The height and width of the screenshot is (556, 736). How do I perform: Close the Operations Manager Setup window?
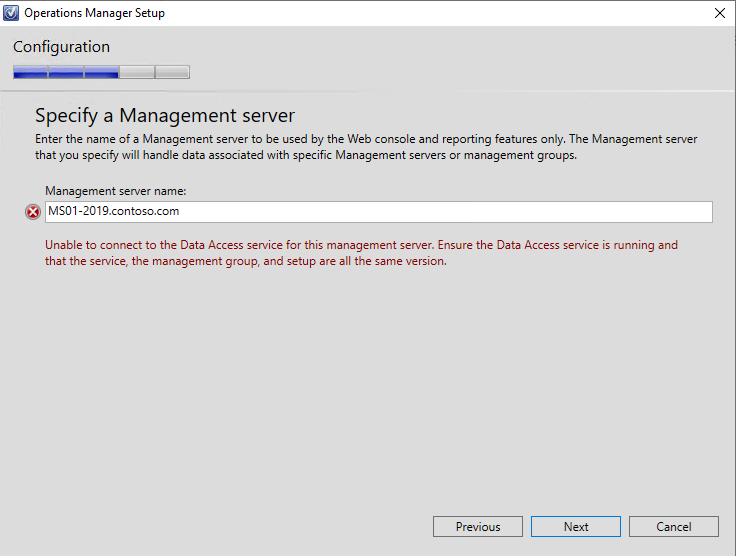pyautogui.click(x=720, y=13)
